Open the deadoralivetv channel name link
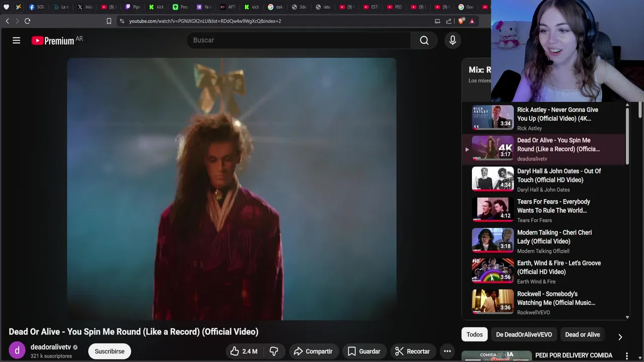Viewport: 644px width, 362px height. tap(51, 347)
